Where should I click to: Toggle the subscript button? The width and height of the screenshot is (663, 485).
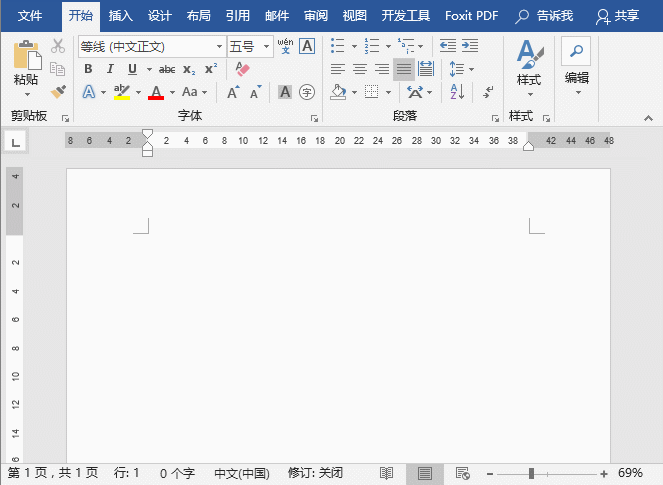(x=189, y=69)
